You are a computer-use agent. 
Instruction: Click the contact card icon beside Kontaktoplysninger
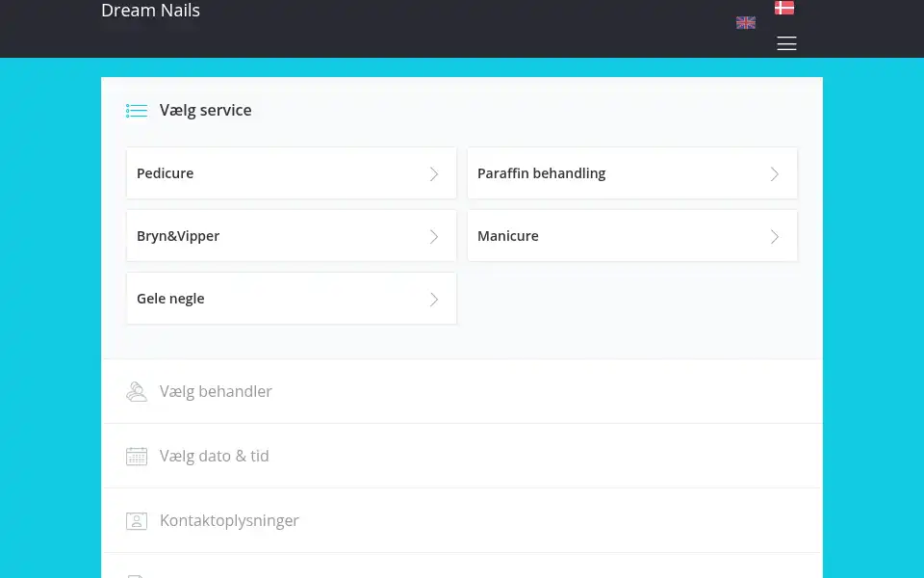click(x=137, y=521)
